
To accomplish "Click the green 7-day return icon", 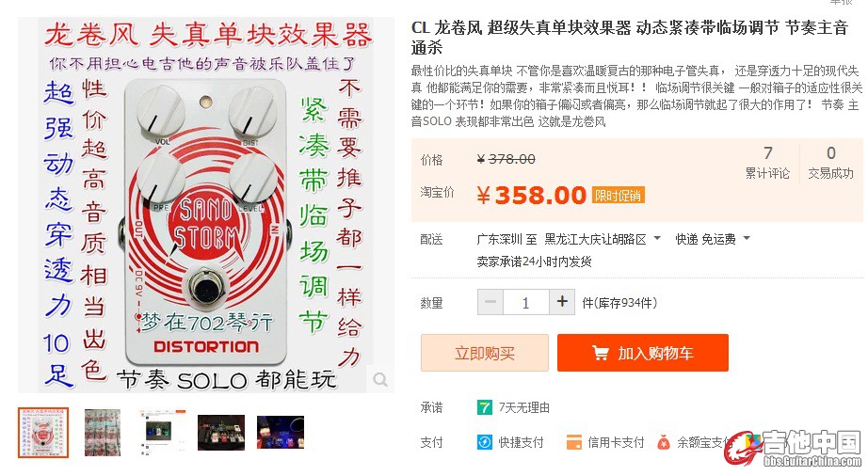I will click(x=485, y=407).
